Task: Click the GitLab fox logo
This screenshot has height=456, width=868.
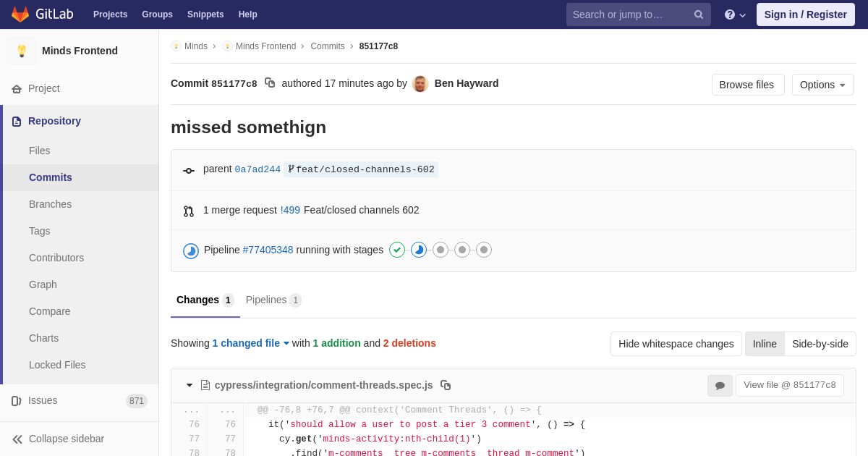Action: click(20, 14)
